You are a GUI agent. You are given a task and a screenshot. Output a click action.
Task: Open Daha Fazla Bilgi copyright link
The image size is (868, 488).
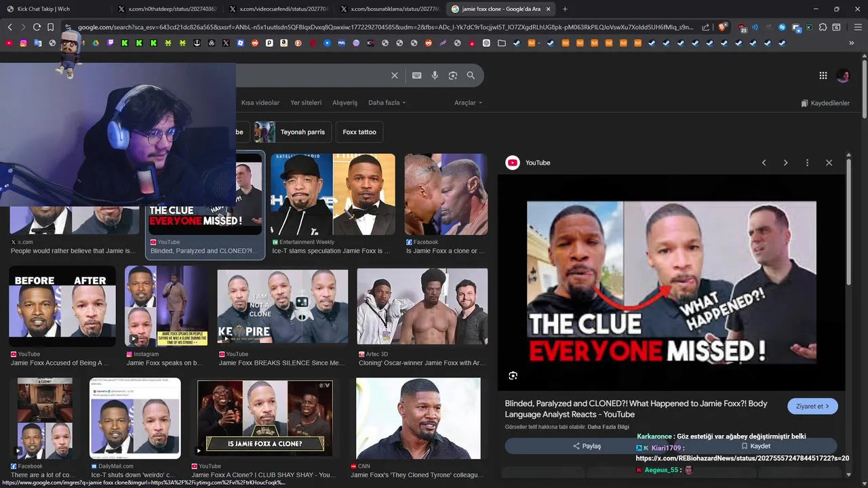(608, 426)
